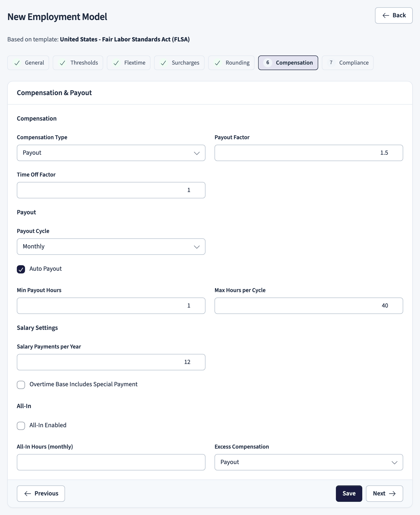Open the Compensation Type dropdown

coord(111,153)
